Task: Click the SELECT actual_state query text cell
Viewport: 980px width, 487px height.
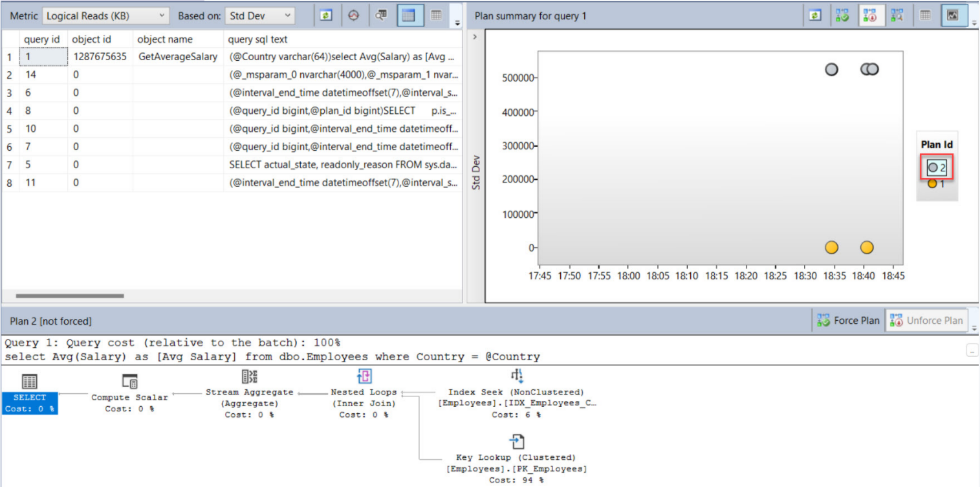Action: point(343,165)
